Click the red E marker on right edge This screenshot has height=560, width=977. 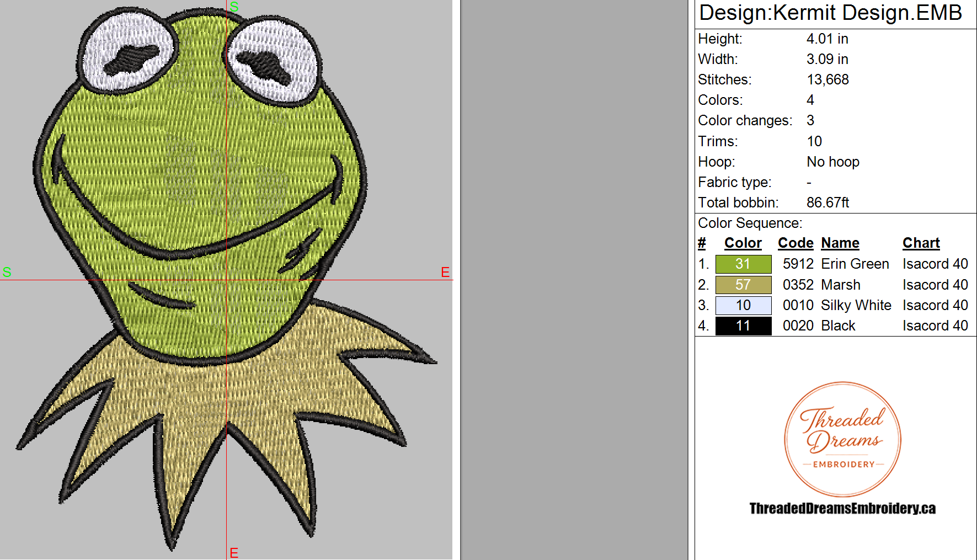[x=445, y=272]
